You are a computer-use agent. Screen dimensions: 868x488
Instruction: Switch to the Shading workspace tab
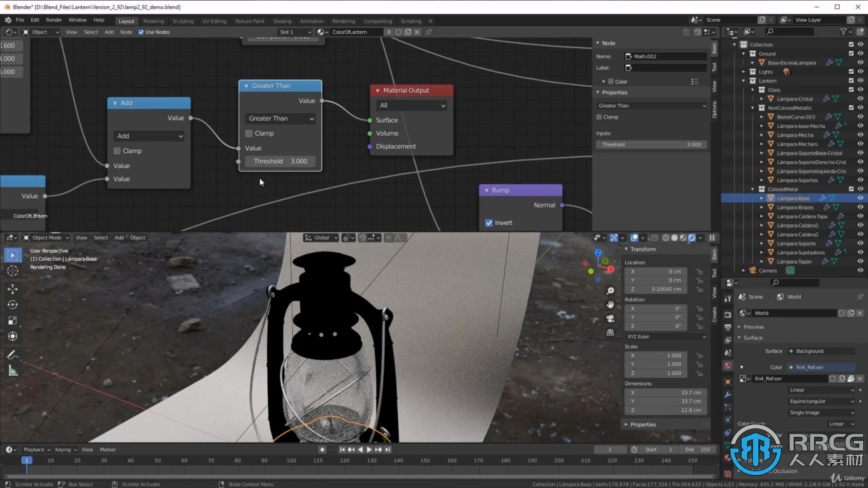click(282, 21)
